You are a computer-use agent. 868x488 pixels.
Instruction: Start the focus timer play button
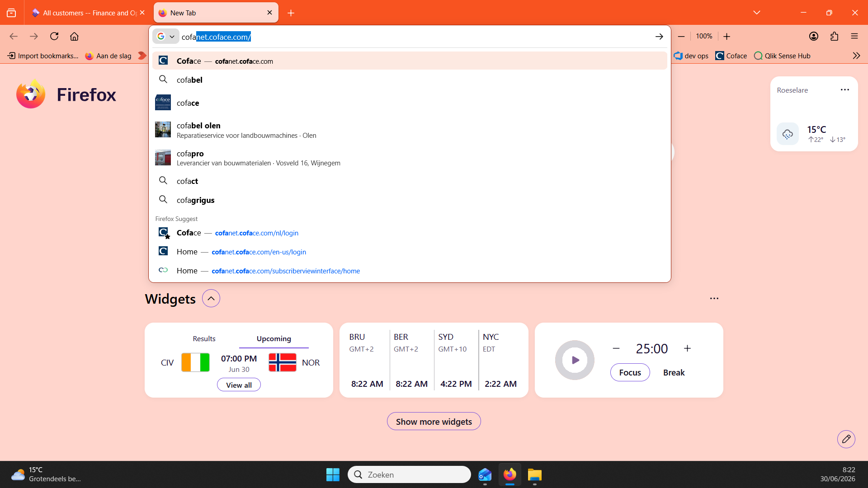(x=575, y=360)
